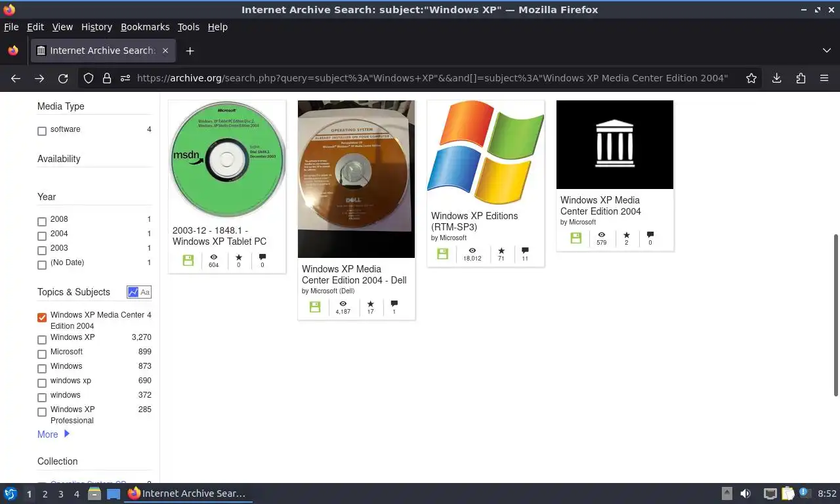Click the Dell orange disc photo thumbnail

pos(356,179)
